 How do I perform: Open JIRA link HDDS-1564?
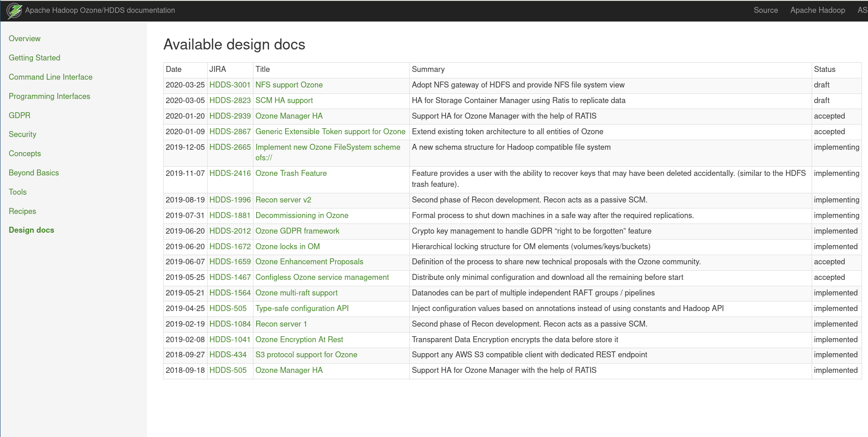(x=230, y=293)
